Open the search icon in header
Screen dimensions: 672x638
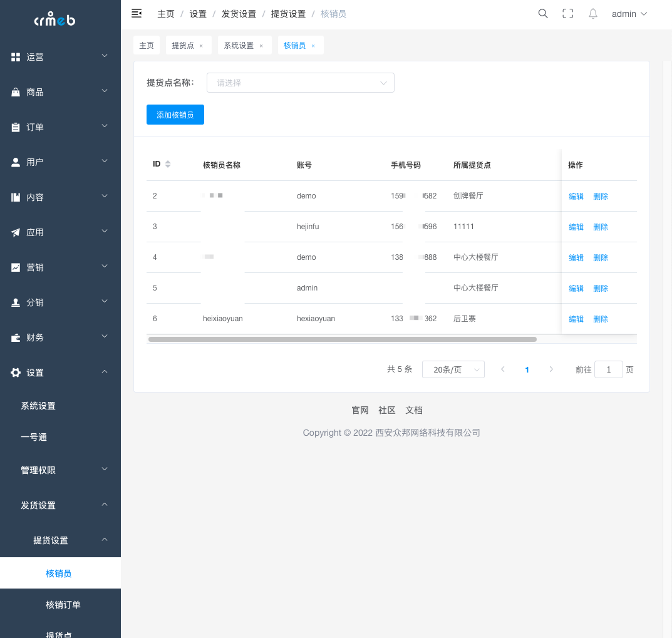coord(542,14)
